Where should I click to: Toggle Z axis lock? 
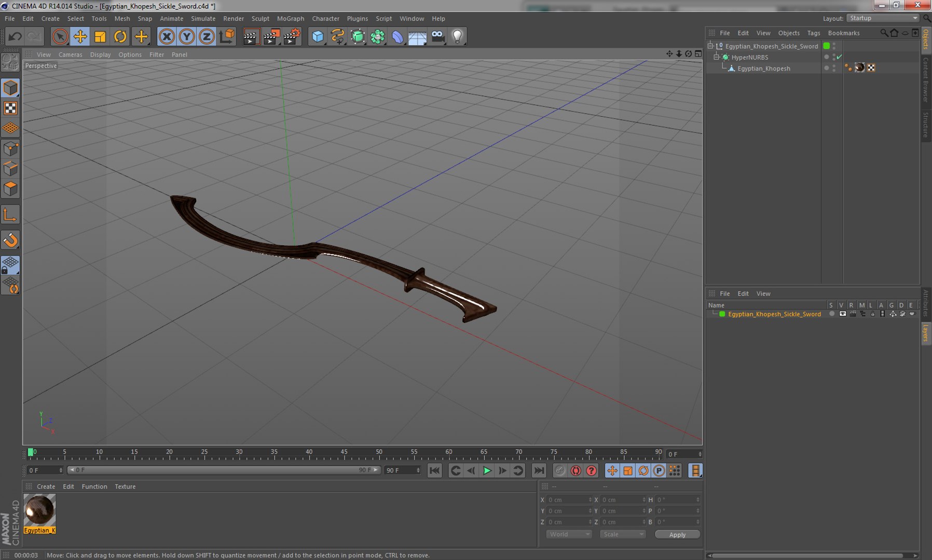coord(207,36)
